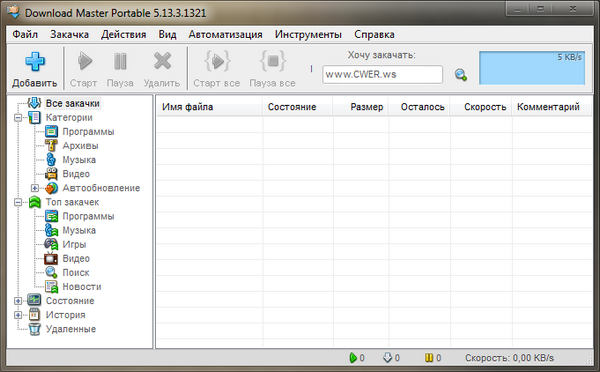Click the green active downloads status icon
Image resolution: width=600 pixels, height=372 pixels.
(353, 357)
